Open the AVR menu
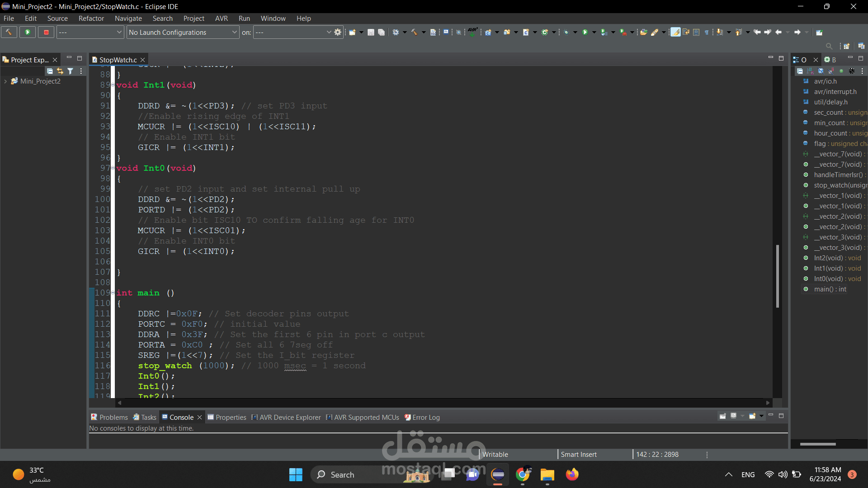 221,19
